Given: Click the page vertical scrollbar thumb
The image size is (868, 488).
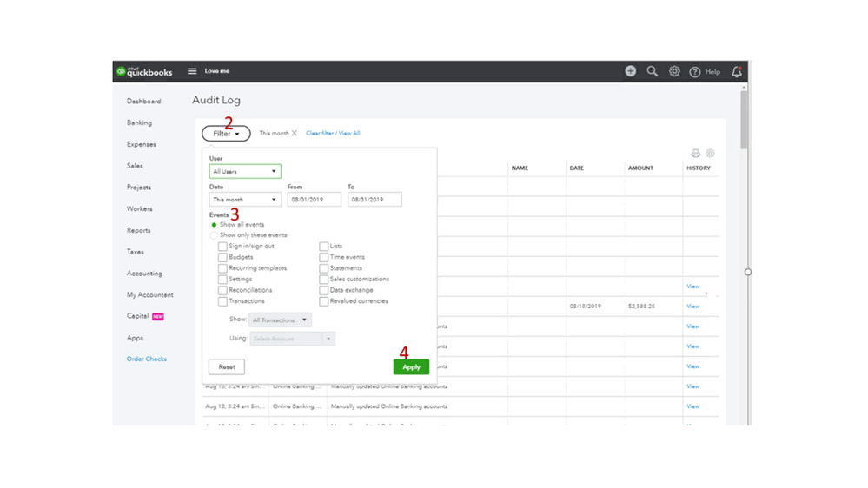Looking at the screenshot, I should pyautogui.click(x=744, y=119).
